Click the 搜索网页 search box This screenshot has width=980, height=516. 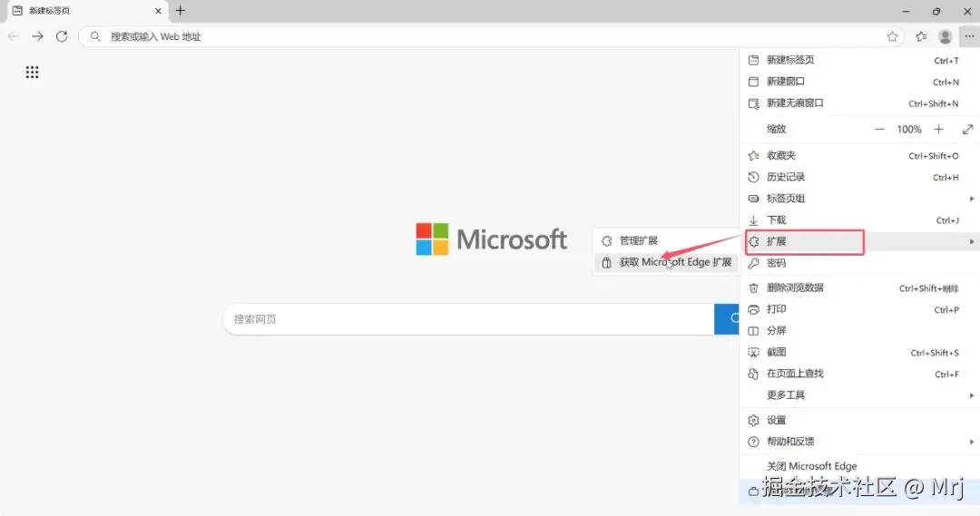click(469, 319)
